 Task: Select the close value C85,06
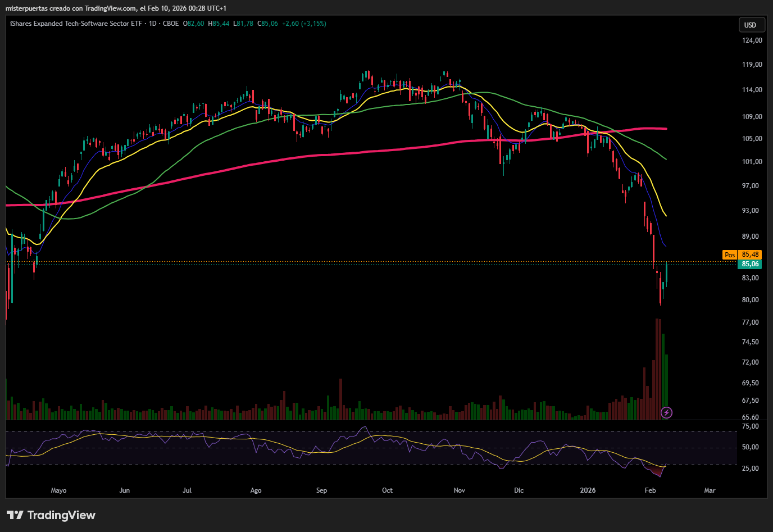click(268, 24)
